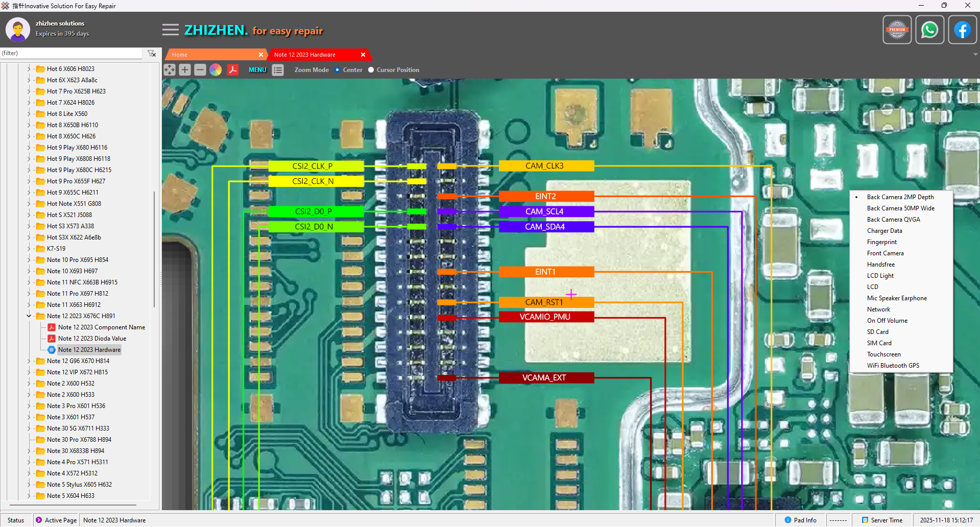Click the user avatar icon

[x=18, y=30]
